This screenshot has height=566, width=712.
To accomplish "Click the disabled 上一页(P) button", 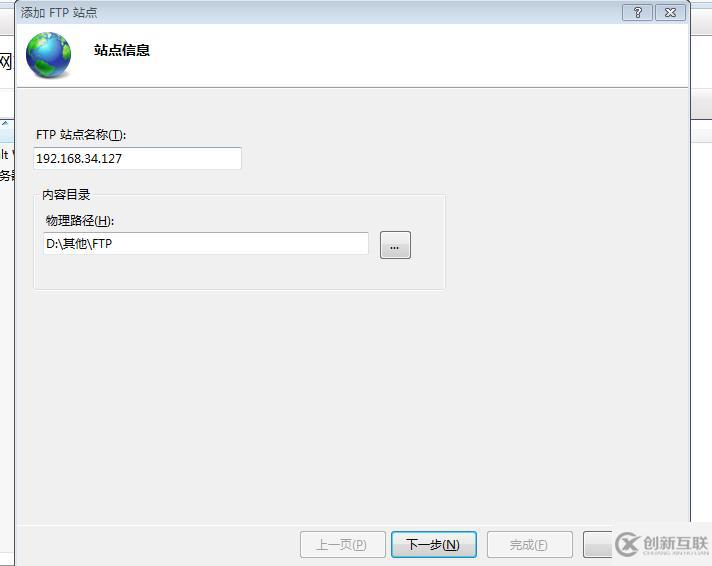I will coord(342,544).
